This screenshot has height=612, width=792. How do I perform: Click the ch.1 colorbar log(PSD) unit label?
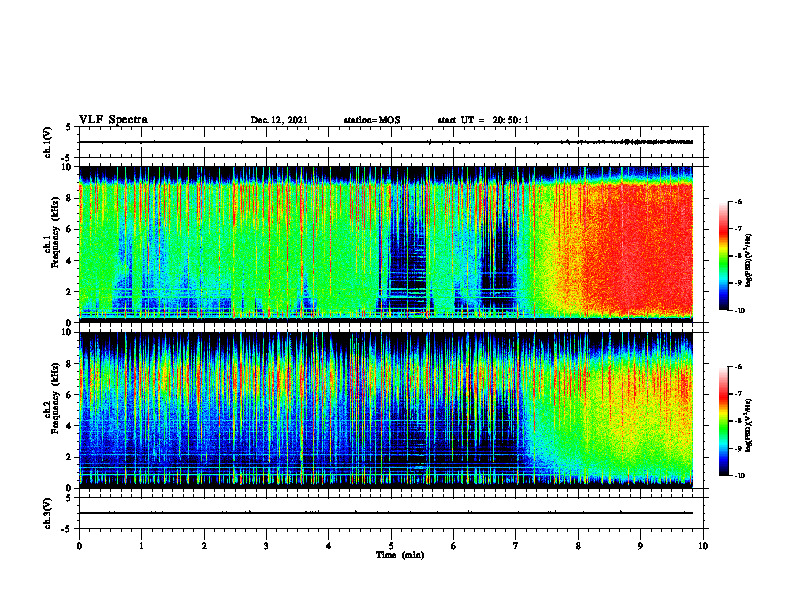click(x=750, y=261)
